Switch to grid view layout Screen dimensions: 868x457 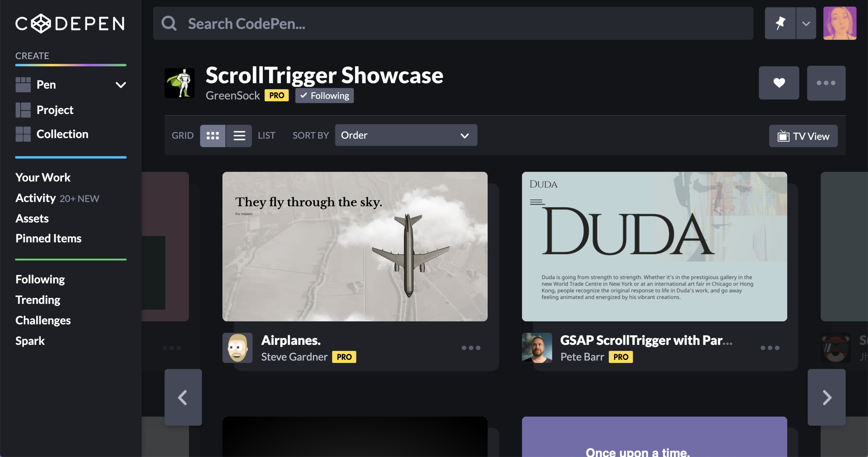[212, 136]
